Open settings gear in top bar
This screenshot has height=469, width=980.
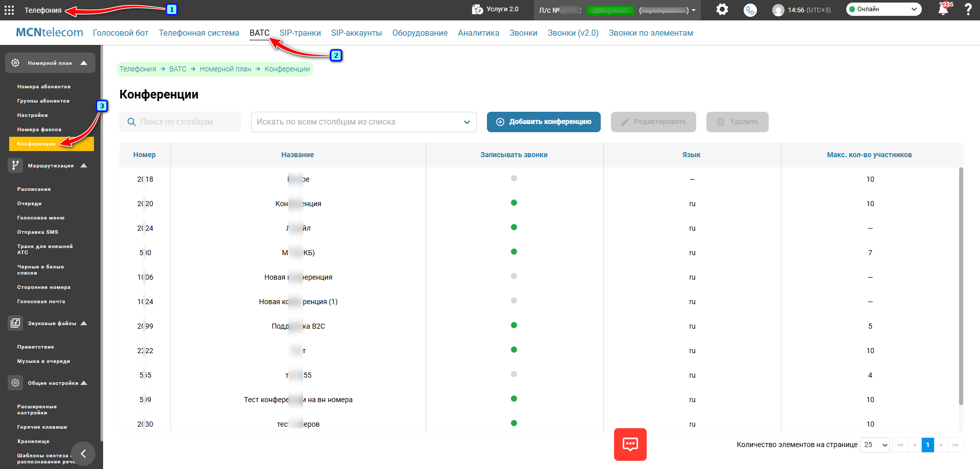722,9
